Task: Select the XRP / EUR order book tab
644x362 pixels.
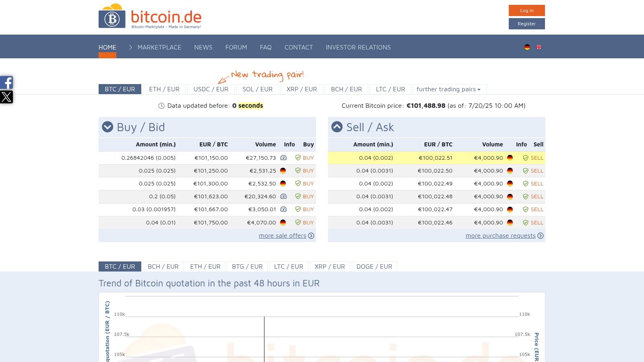Action: [302, 89]
